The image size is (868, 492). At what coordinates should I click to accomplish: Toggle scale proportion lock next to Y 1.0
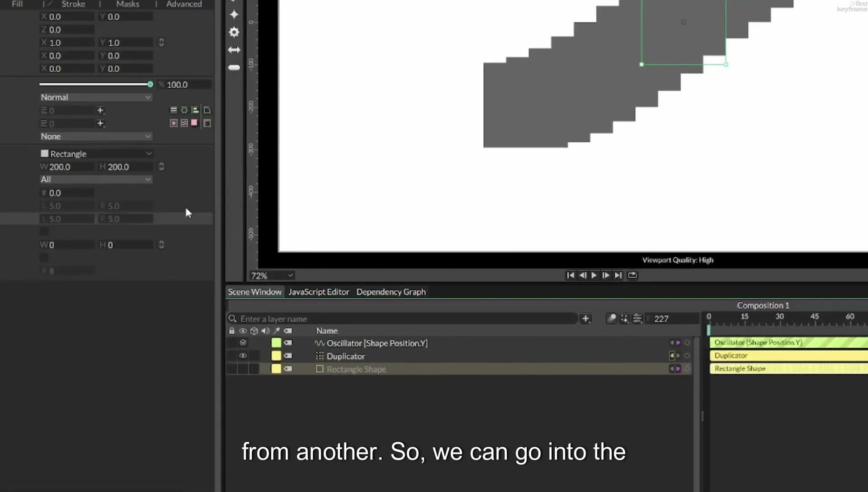click(161, 43)
